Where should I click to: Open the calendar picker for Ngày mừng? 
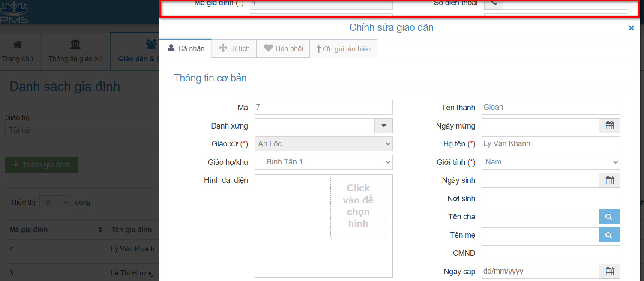pos(609,126)
